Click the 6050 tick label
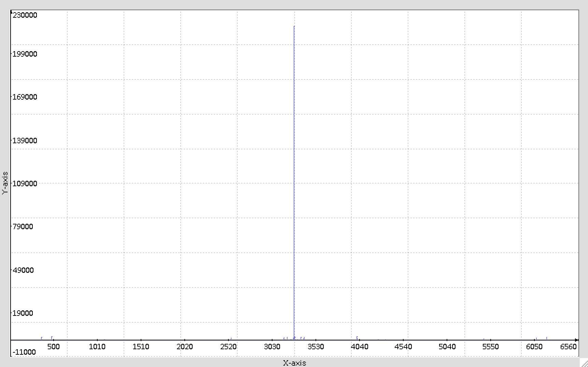This screenshot has width=588, height=367. (x=534, y=347)
